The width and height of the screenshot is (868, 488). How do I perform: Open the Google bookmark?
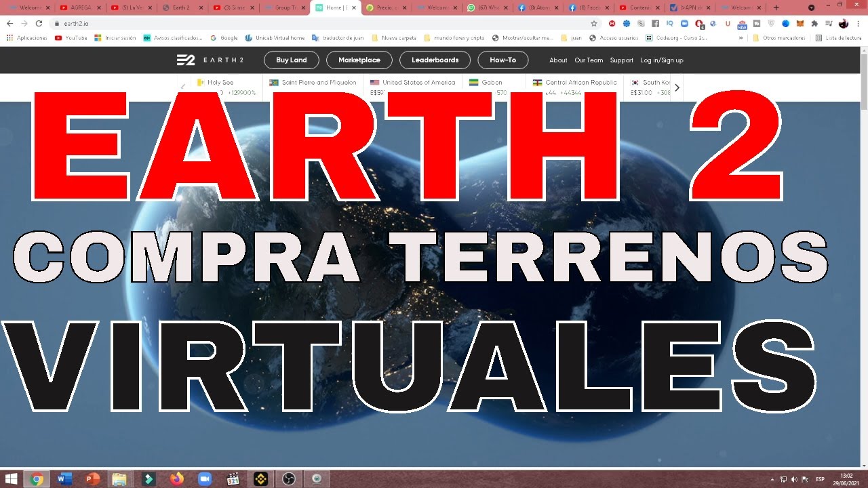pos(224,38)
